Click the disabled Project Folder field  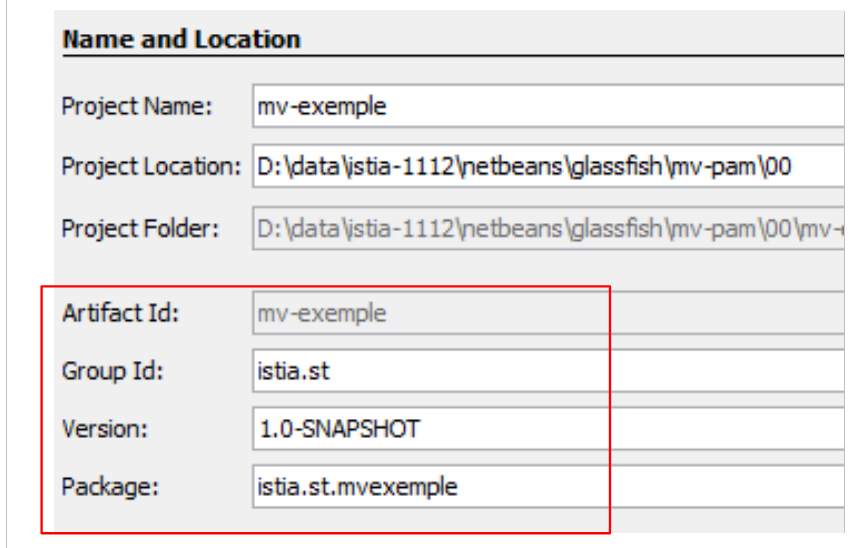tap(550, 228)
